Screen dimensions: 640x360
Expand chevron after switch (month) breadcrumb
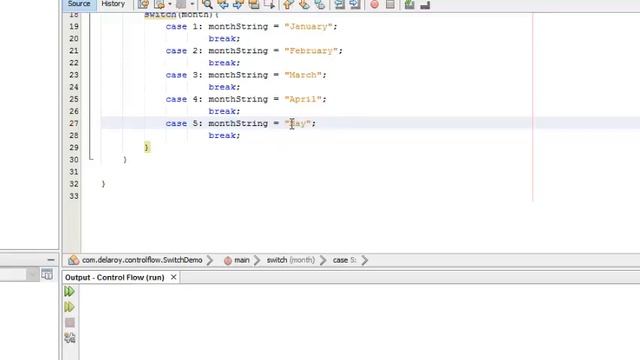point(323,260)
